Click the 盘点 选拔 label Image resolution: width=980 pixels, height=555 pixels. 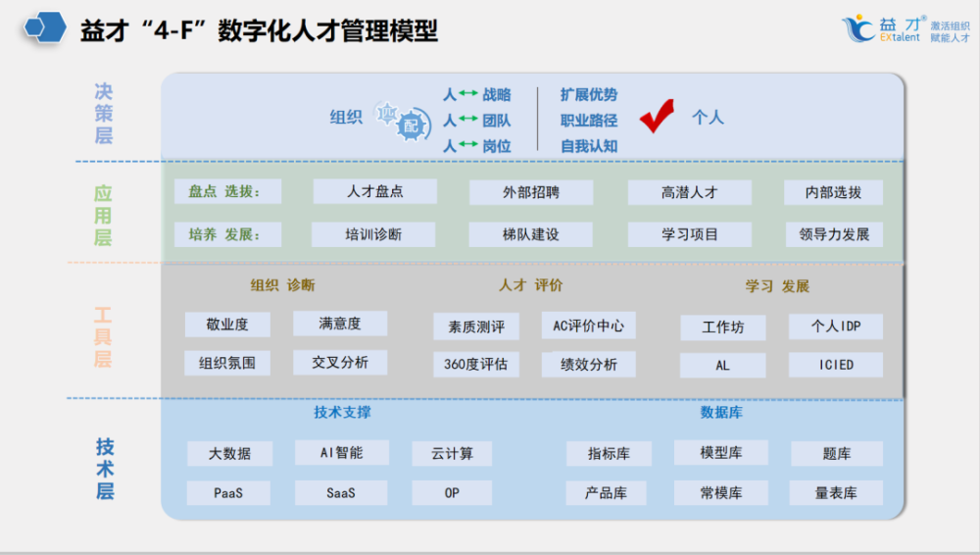point(227,191)
